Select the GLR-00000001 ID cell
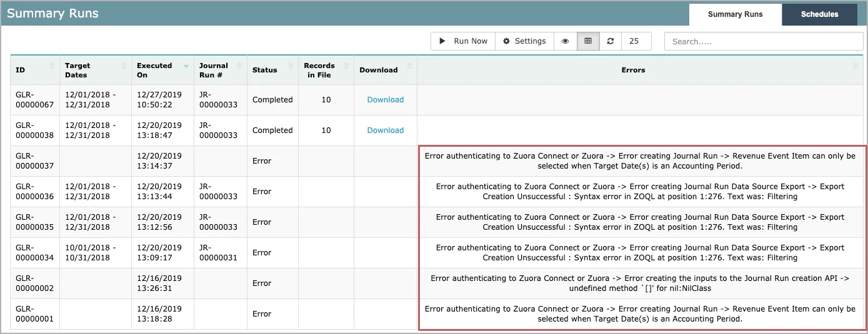This screenshot has width=868, height=334. tap(35, 314)
